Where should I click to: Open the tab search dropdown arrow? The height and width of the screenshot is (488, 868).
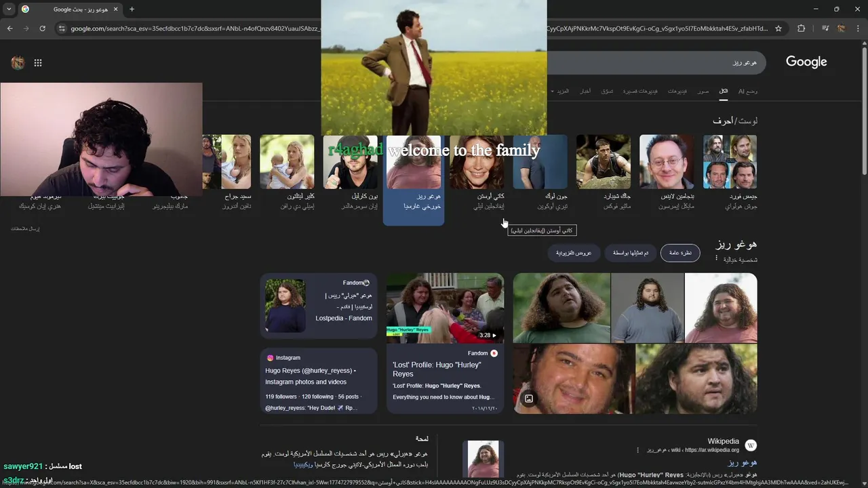pyautogui.click(x=9, y=9)
